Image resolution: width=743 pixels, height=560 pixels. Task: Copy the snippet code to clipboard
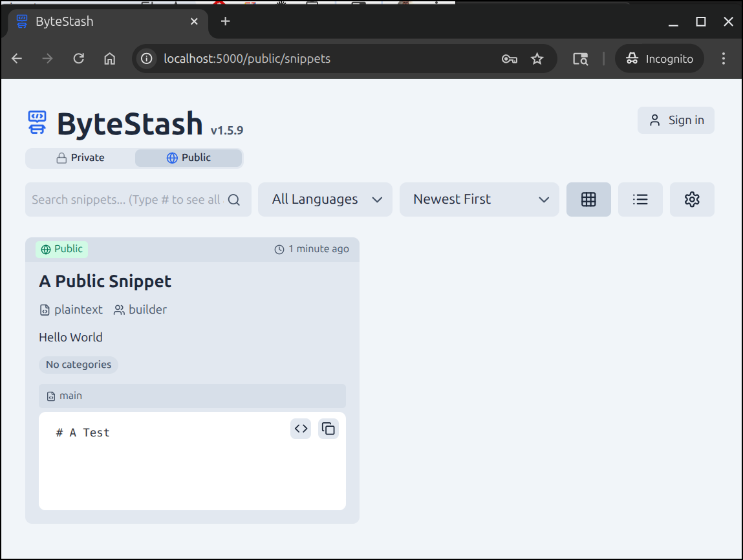click(328, 429)
